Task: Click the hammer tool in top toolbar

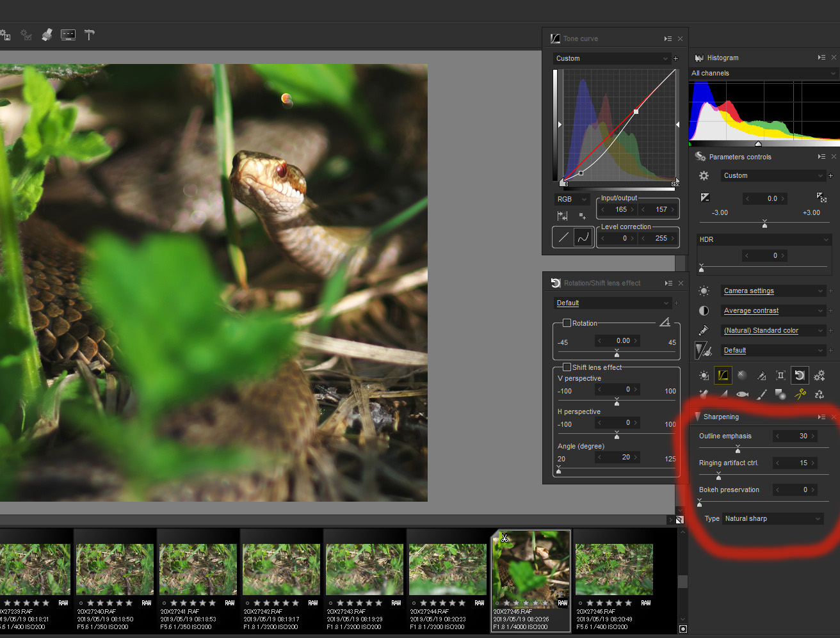Action: pyautogui.click(x=90, y=35)
